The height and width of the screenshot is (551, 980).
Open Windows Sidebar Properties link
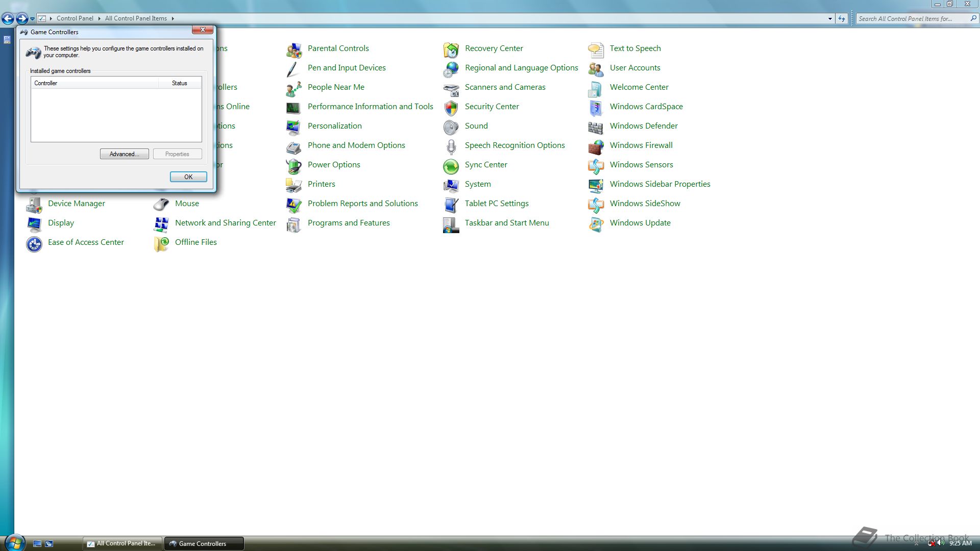[660, 184]
